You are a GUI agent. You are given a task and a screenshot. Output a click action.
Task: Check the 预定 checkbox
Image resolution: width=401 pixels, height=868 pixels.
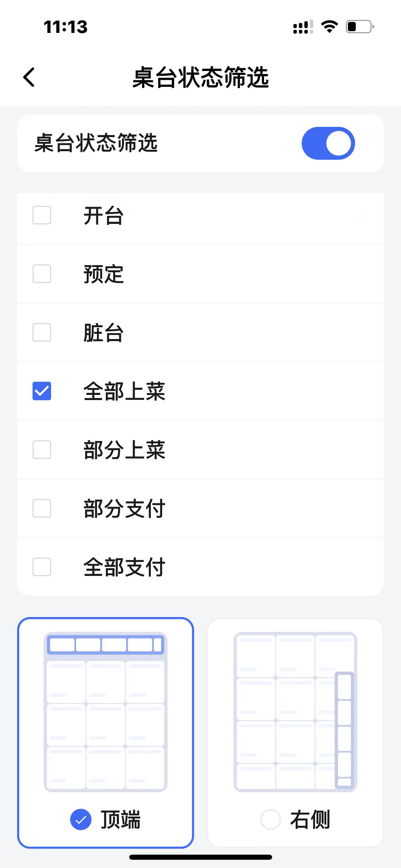tap(42, 274)
